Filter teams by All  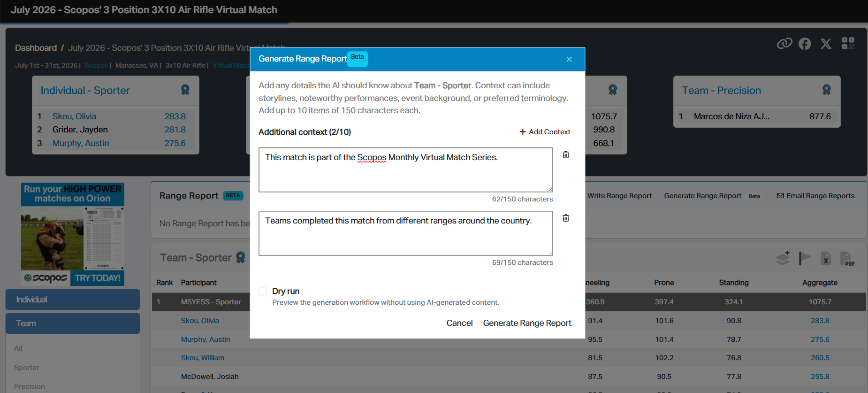pyautogui.click(x=18, y=348)
